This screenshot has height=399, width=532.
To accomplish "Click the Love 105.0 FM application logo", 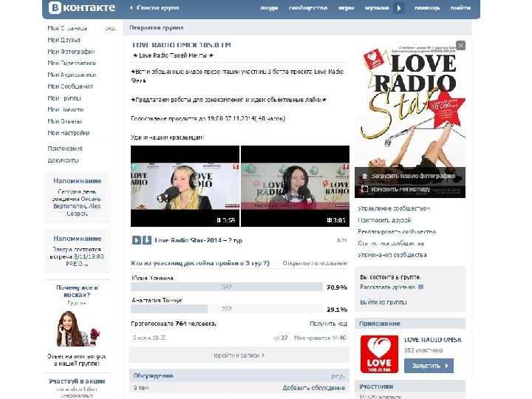I will (x=379, y=354).
